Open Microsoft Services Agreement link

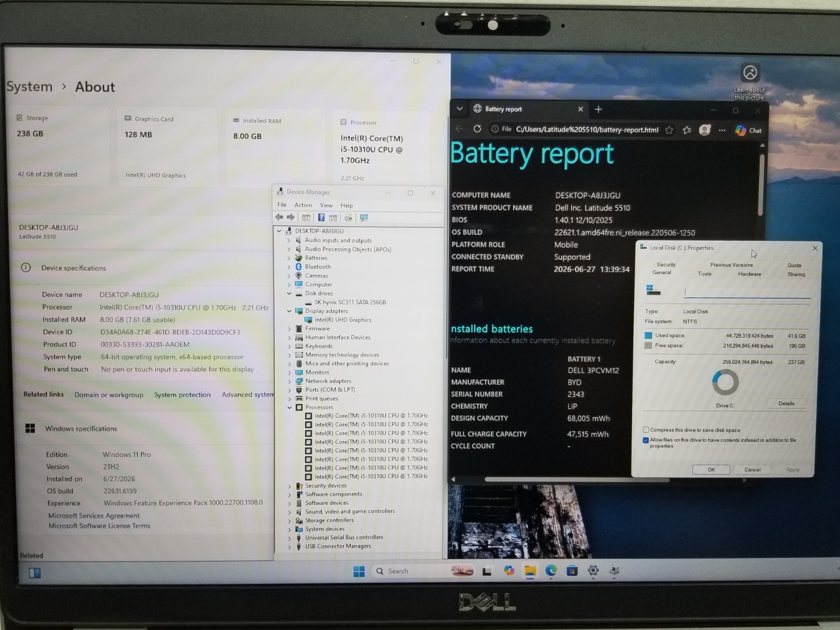(94, 516)
